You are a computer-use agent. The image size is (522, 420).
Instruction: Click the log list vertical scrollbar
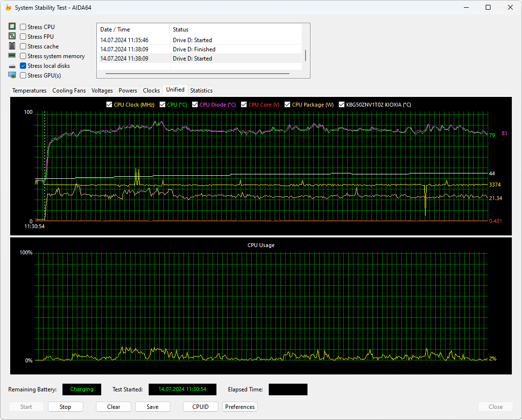tap(305, 56)
